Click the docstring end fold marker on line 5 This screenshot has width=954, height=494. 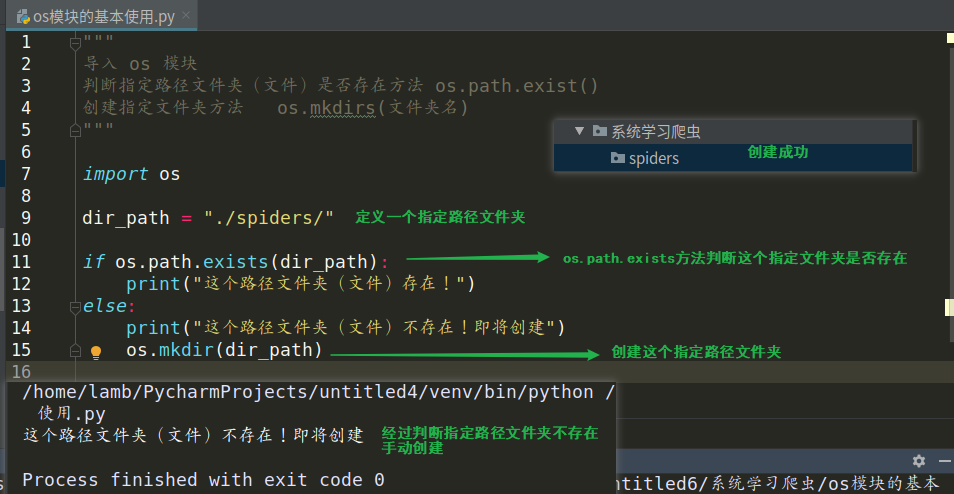[75, 130]
